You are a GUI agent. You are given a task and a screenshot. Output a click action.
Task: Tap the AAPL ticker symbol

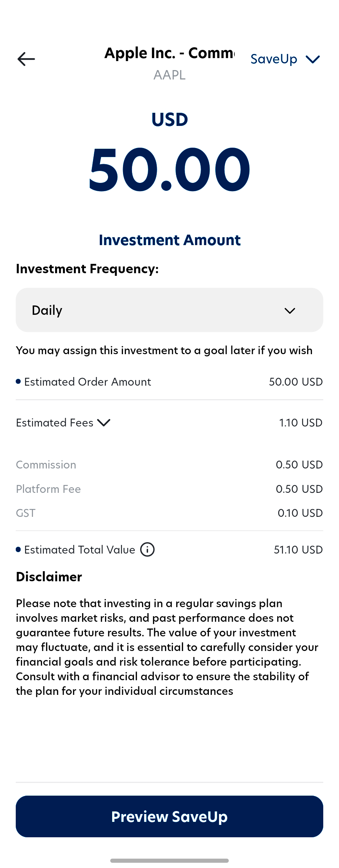[169, 75]
